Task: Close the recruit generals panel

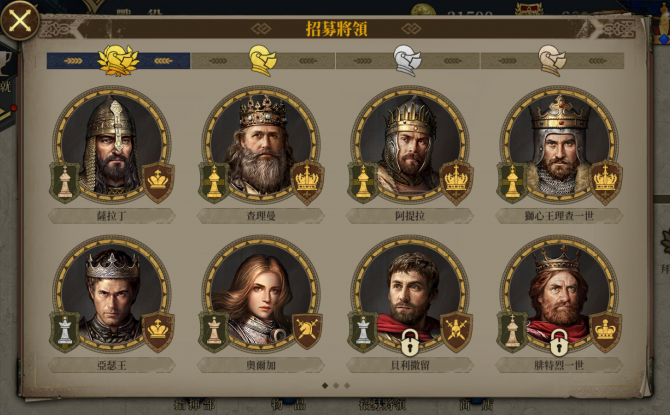Action: (x=20, y=20)
